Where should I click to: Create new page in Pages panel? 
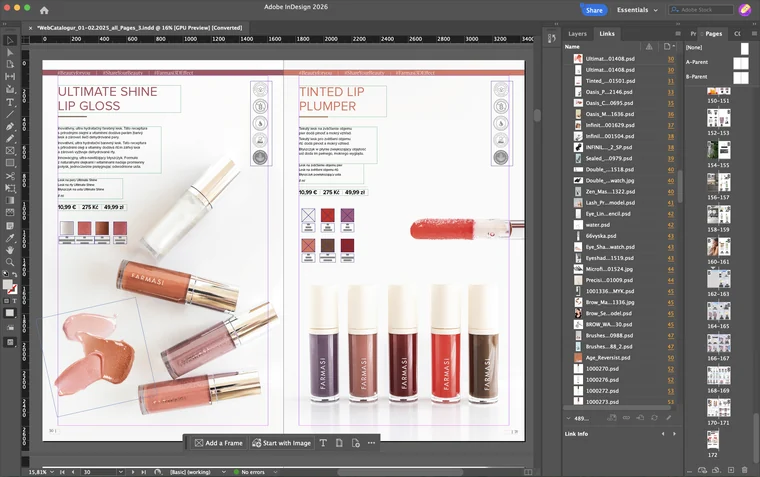pyautogui.click(x=731, y=470)
